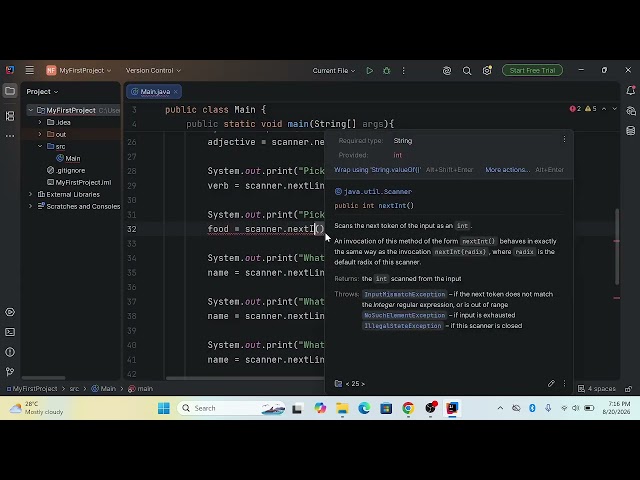The image size is (640, 480).
Task: Open More actions... link
Action: [508, 169]
